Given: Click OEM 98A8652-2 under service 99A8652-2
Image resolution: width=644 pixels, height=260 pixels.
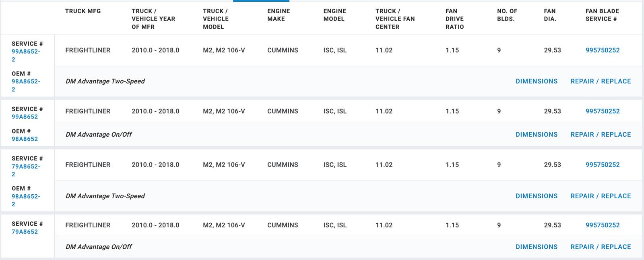Looking at the screenshot, I should tap(26, 81).
